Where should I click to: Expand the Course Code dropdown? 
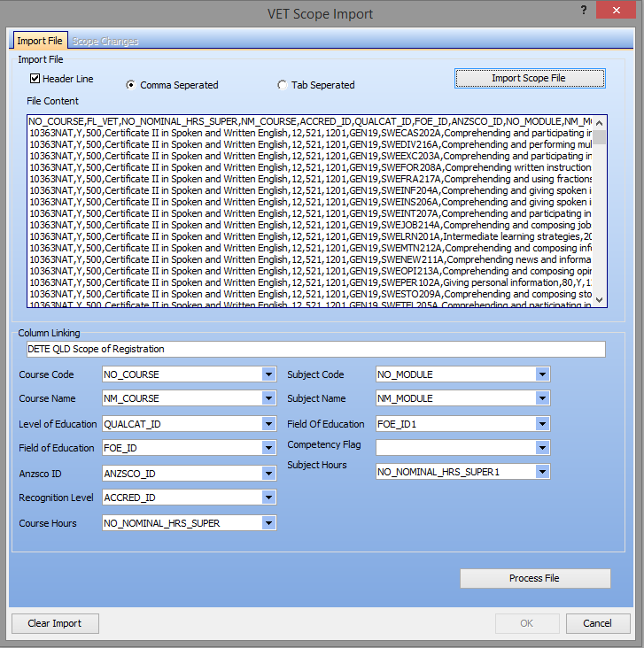[269, 374]
